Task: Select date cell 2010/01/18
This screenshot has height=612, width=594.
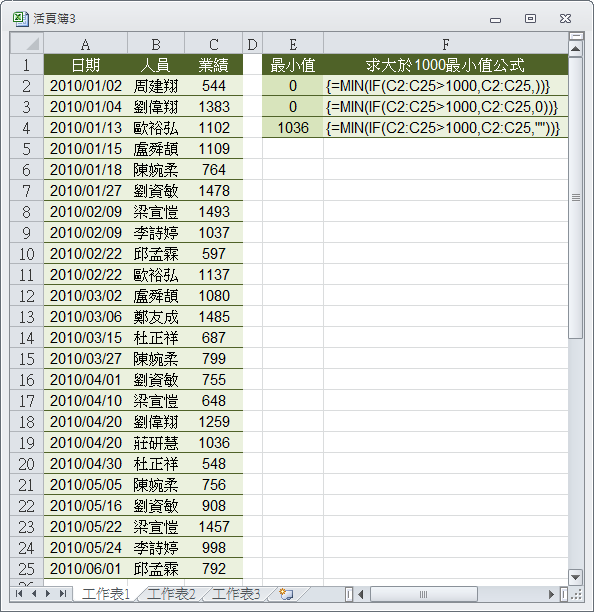Action: (x=85, y=170)
